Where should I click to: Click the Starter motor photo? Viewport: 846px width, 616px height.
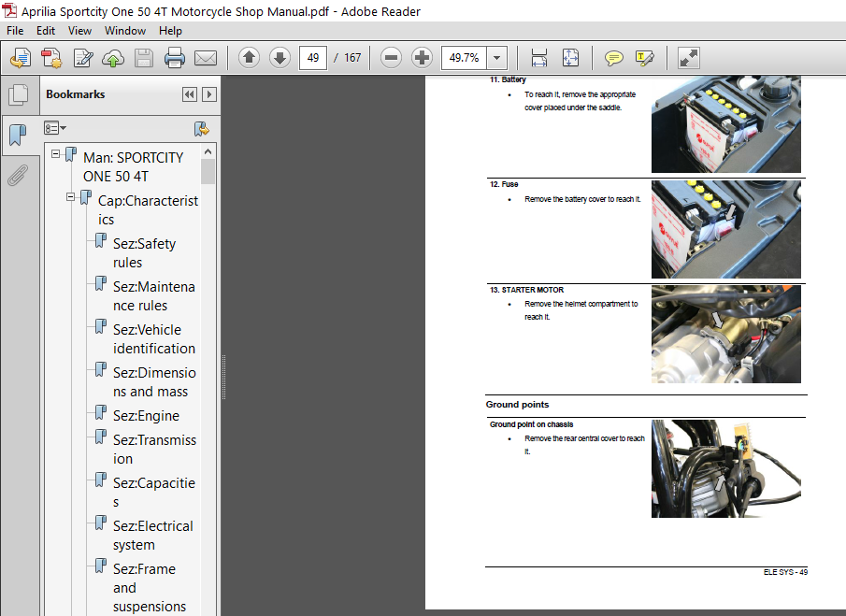[x=725, y=334]
